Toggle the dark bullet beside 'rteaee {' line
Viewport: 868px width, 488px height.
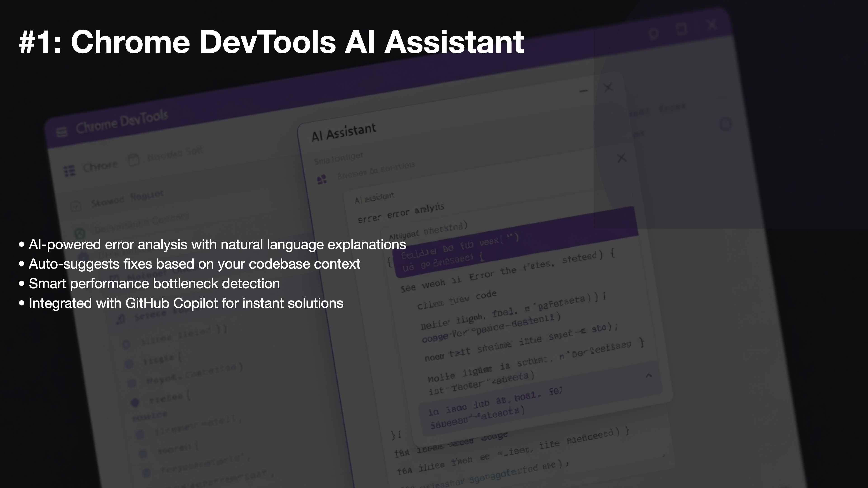tap(135, 402)
